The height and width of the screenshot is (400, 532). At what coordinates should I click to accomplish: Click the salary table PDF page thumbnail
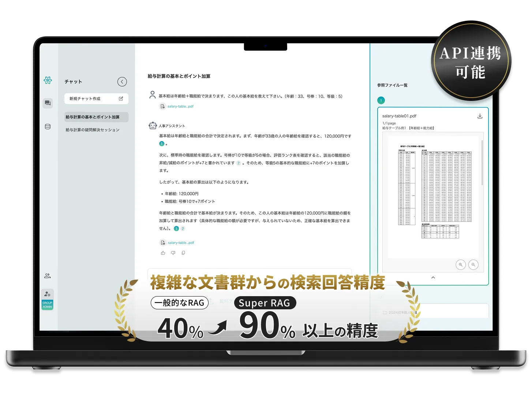tap(432, 194)
